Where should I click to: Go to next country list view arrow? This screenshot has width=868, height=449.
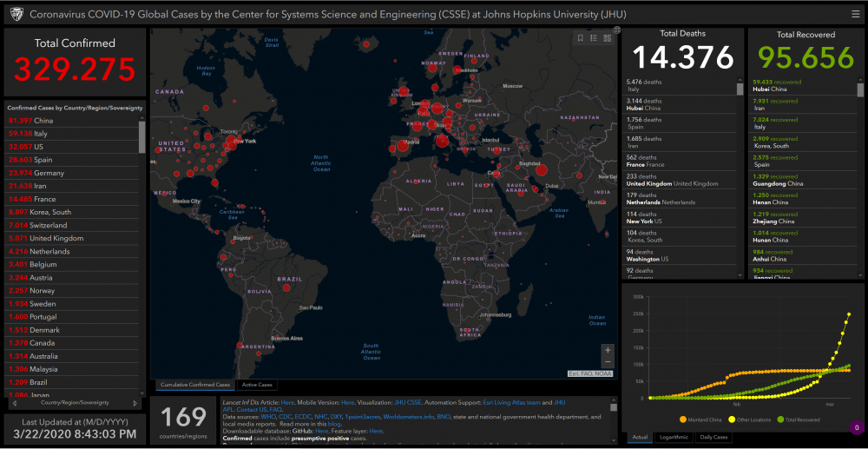pos(135,403)
